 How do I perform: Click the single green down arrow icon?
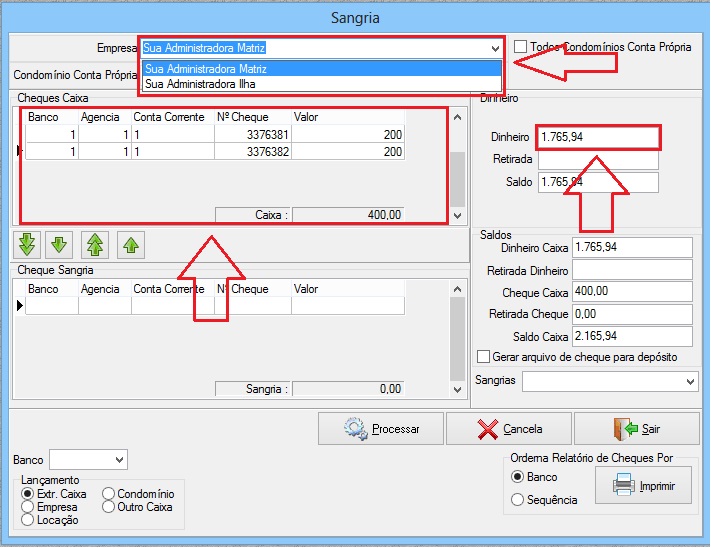tap(61, 244)
